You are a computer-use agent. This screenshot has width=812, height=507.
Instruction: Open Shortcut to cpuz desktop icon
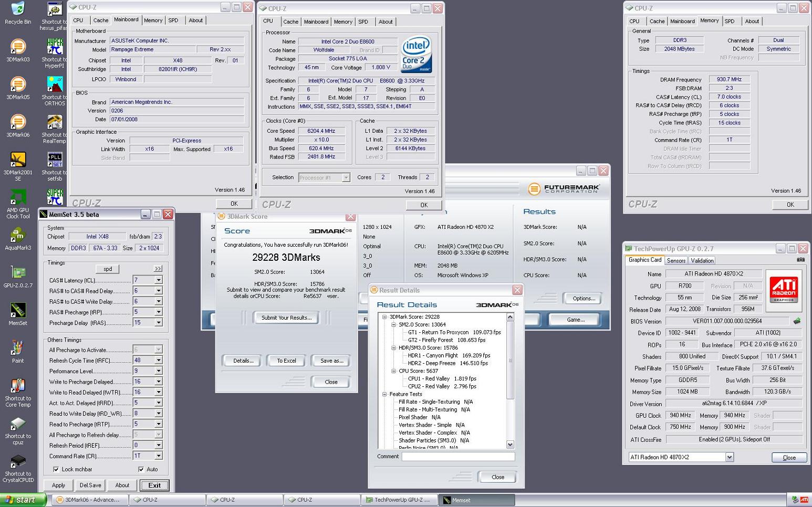[x=18, y=431]
